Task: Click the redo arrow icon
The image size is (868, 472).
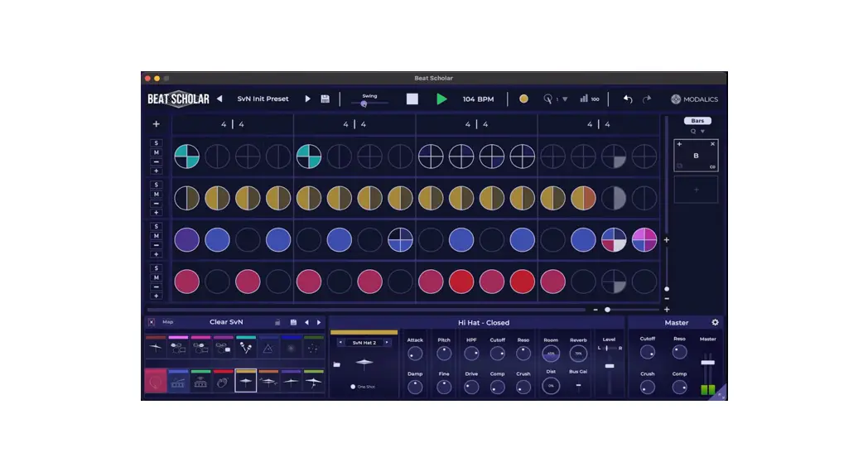Action: tap(647, 99)
